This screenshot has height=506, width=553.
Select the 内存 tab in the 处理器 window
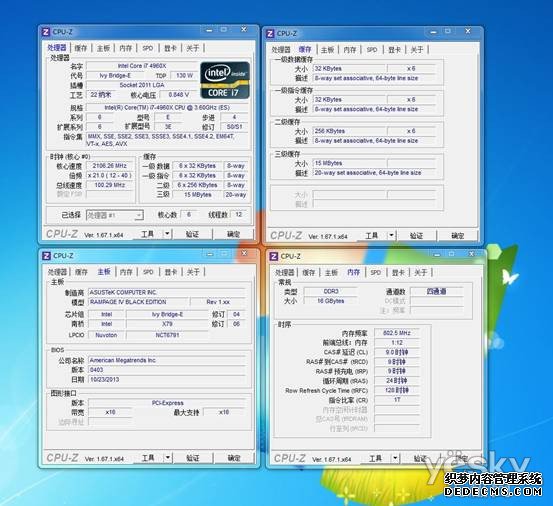tap(126, 48)
